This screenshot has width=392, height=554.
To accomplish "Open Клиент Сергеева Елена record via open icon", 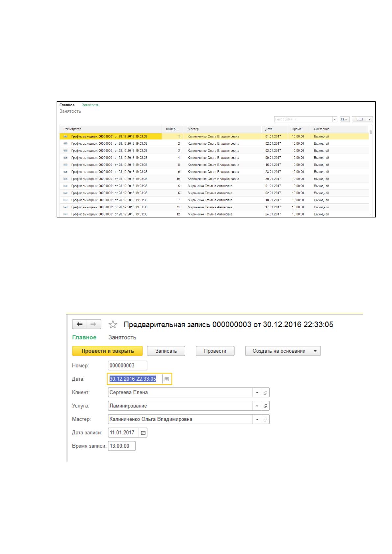I will click(x=265, y=392).
